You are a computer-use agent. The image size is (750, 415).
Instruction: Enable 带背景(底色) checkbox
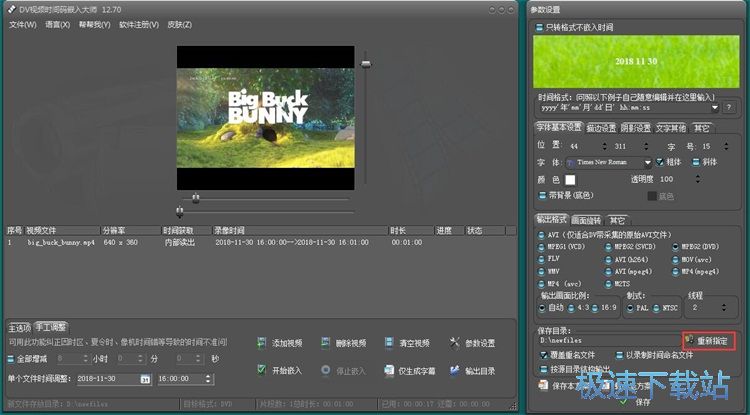click(x=542, y=195)
